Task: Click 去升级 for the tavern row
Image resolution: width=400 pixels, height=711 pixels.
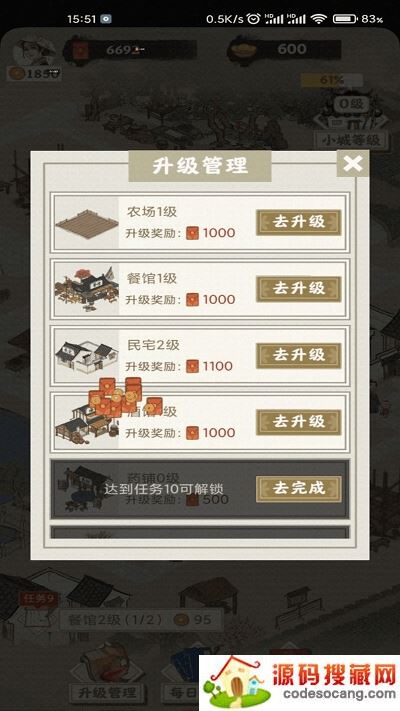Action: (x=298, y=422)
